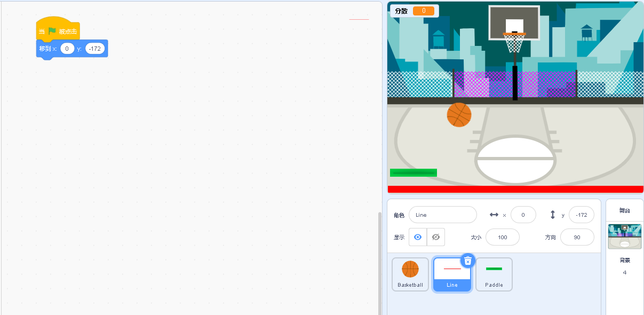Click the 分数 score monitor on stage
The width and height of the screenshot is (644, 315).
pyautogui.click(x=415, y=11)
